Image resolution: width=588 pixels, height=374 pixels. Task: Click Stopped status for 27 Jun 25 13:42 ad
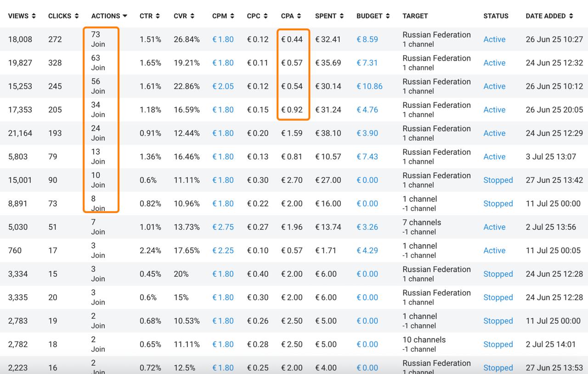click(498, 180)
